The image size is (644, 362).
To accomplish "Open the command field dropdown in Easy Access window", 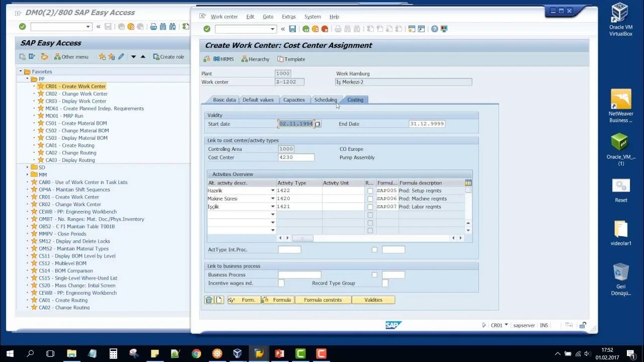I will (x=88, y=27).
